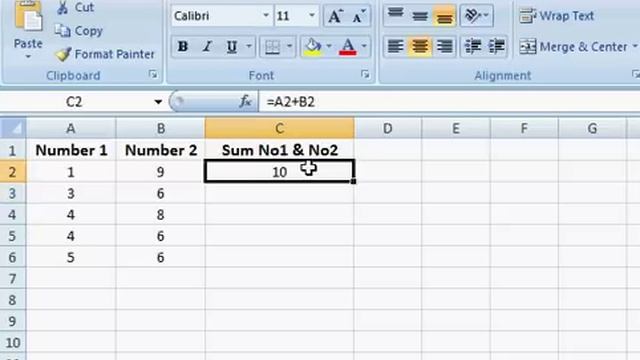Select column D header
This screenshot has height=360, width=640.
pyautogui.click(x=388, y=129)
